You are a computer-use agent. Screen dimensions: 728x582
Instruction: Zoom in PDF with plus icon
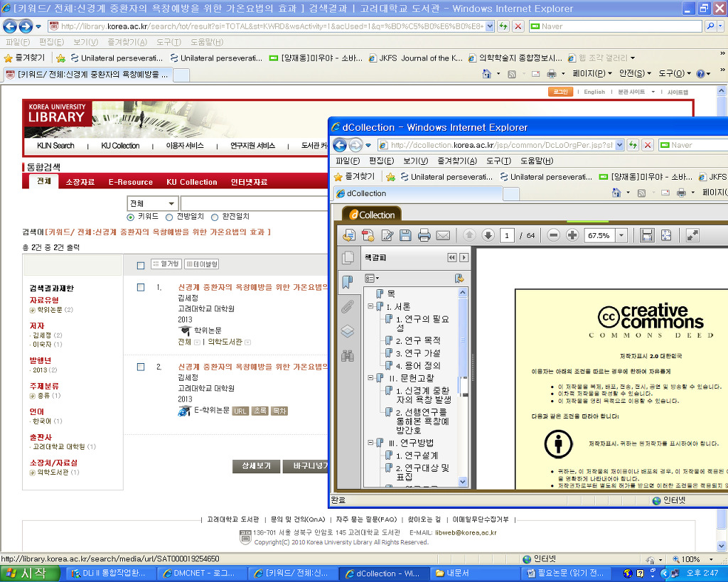point(572,235)
